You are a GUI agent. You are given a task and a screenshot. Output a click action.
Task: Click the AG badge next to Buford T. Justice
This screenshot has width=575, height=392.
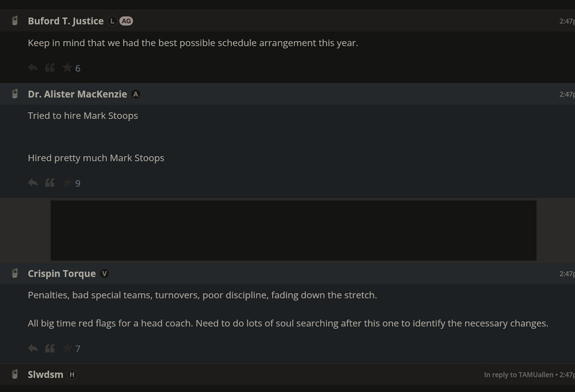click(126, 21)
